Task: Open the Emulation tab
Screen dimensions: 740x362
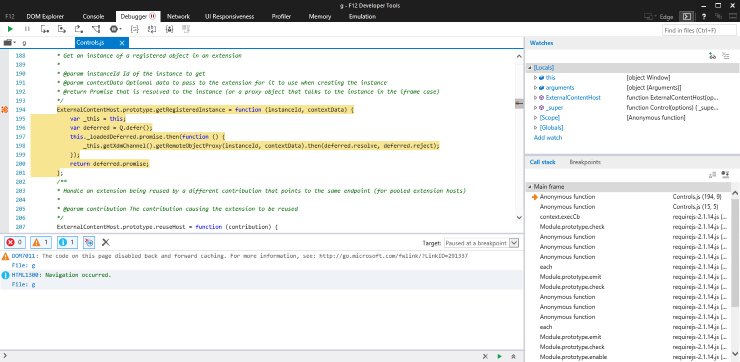Action: point(362,17)
